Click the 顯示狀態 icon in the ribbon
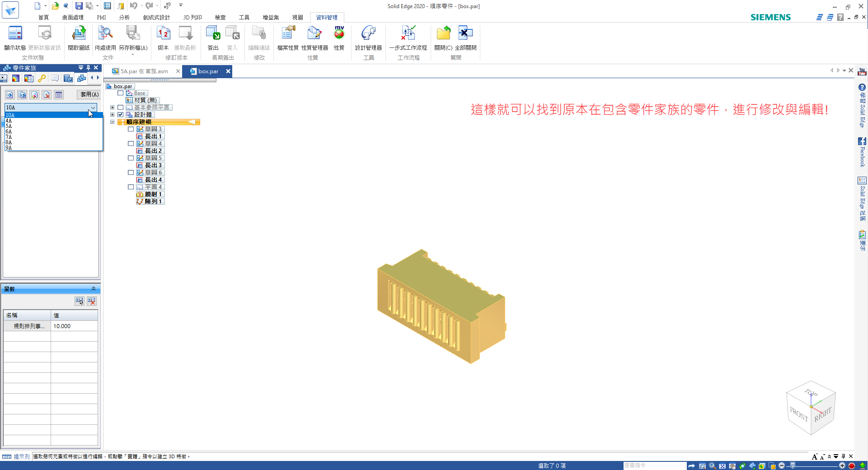The image size is (868, 470). (x=15, y=33)
